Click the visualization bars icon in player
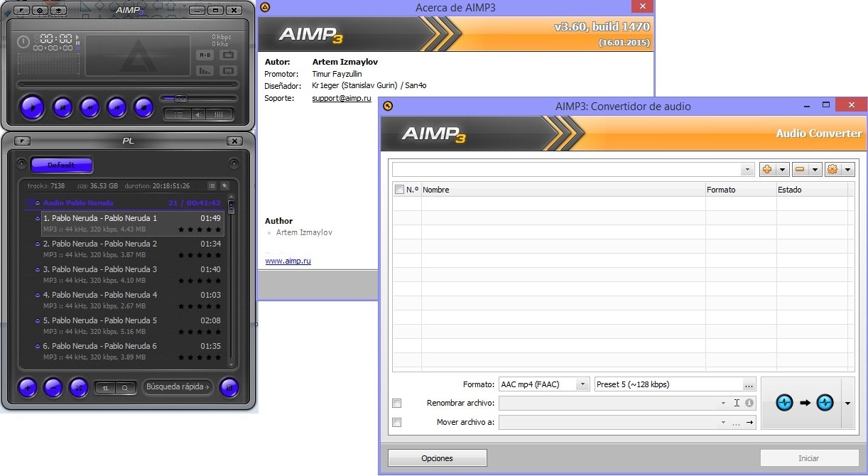Viewport: 868px width, 476px height. [x=205, y=70]
